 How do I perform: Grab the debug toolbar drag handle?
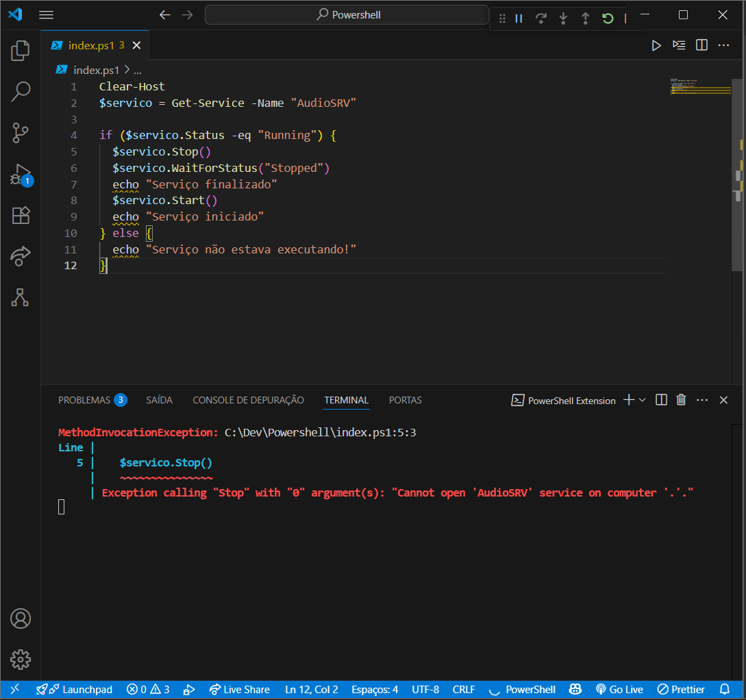502,18
